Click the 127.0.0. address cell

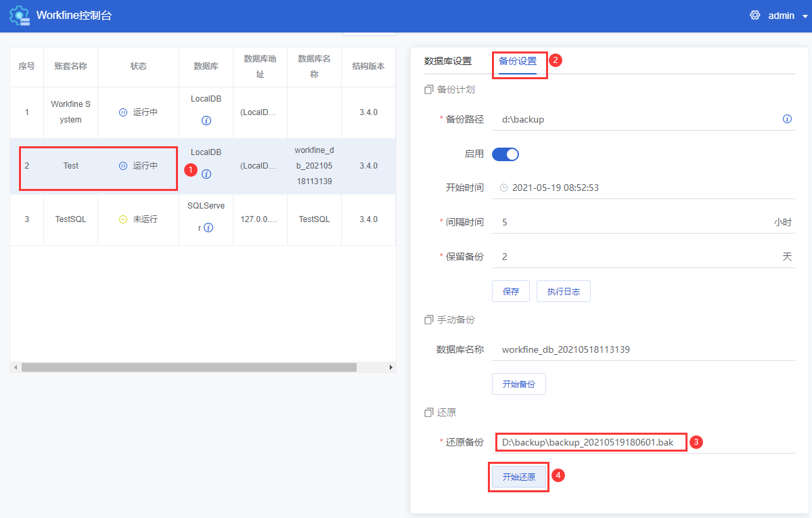click(x=261, y=219)
